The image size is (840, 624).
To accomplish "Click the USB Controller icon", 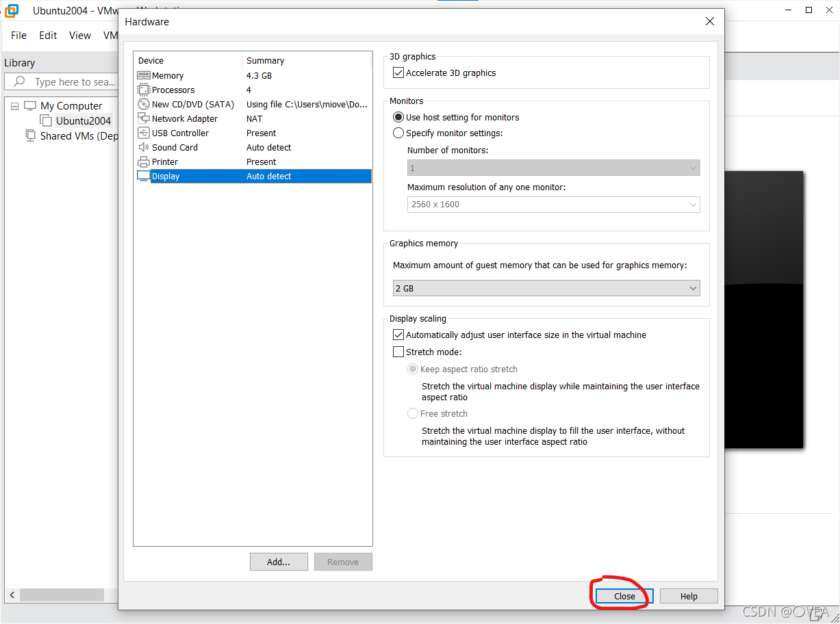I will (143, 133).
